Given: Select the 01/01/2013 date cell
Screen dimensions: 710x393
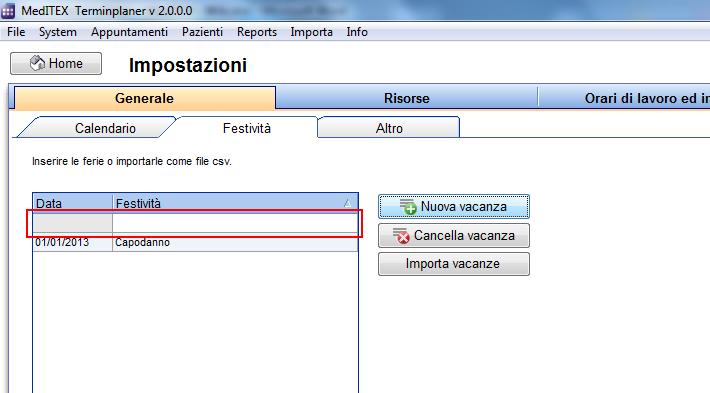Looking at the screenshot, I should tap(73, 242).
